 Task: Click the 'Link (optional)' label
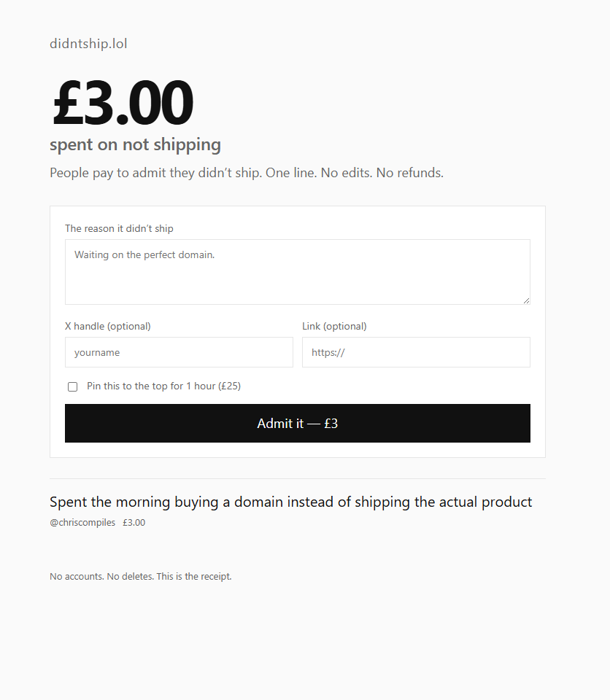(334, 327)
